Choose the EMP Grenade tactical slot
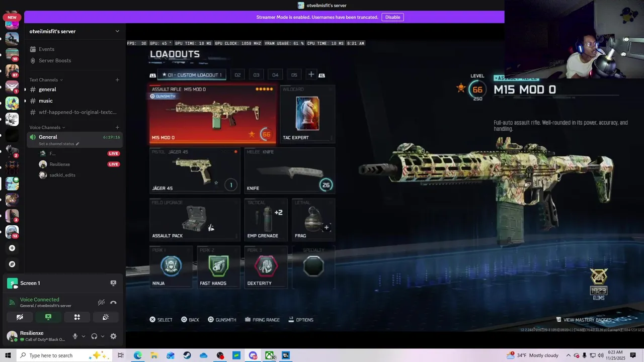Image resolution: width=644 pixels, height=362 pixels. [x=266, y=219]
